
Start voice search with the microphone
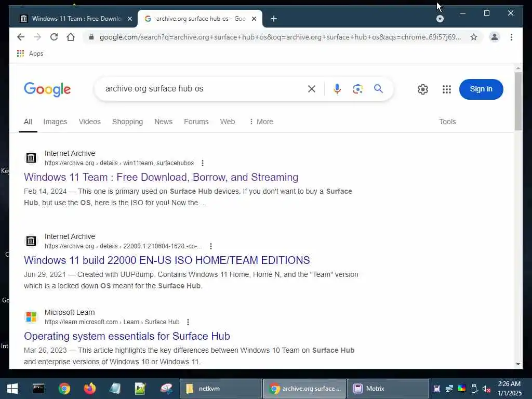pyautogui.click(x=337, y=89)
